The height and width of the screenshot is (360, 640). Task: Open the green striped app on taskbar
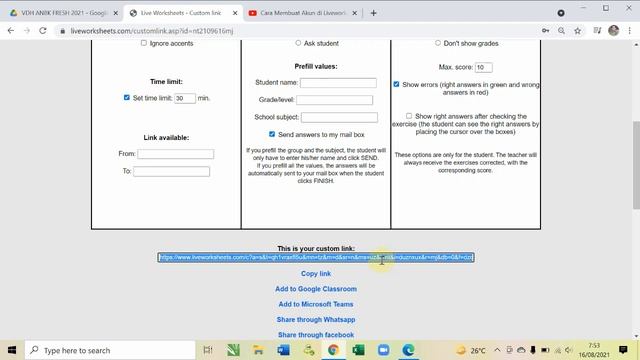coord(233,350)
